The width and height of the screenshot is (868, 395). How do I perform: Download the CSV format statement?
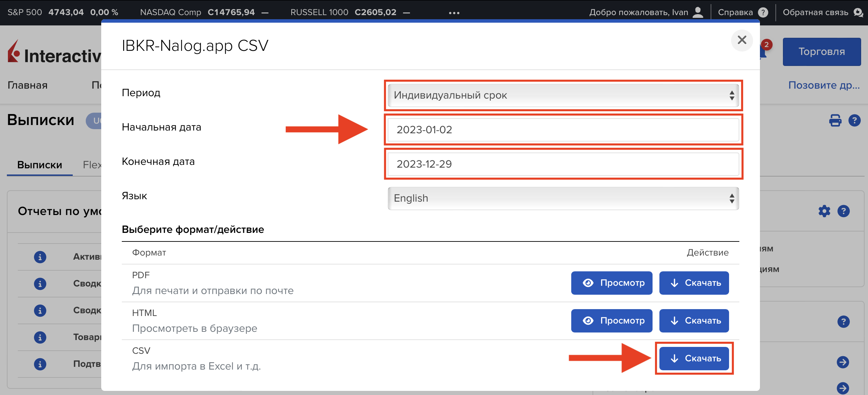coord(694,358)
